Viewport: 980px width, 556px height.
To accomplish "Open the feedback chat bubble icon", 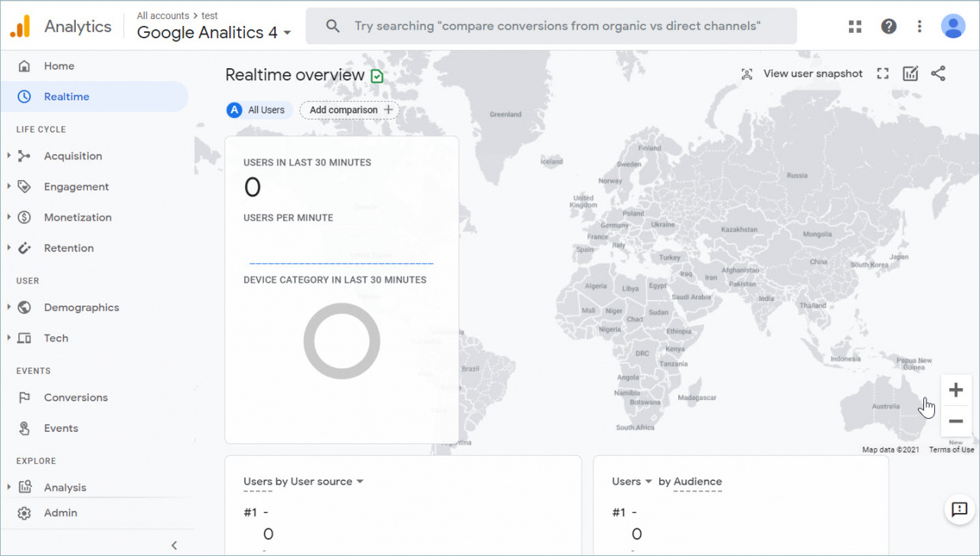I will [959, 509].
